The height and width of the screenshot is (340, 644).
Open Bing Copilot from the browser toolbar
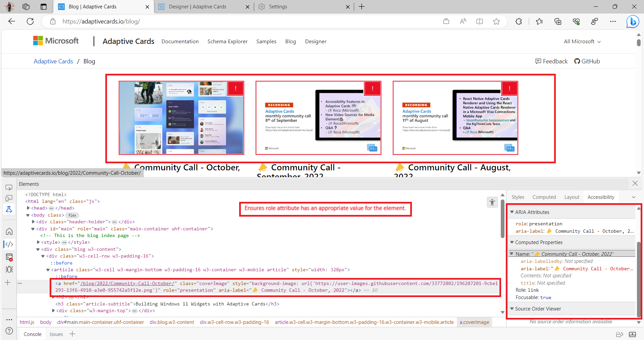pyautogui.click(x=633, y=21)
